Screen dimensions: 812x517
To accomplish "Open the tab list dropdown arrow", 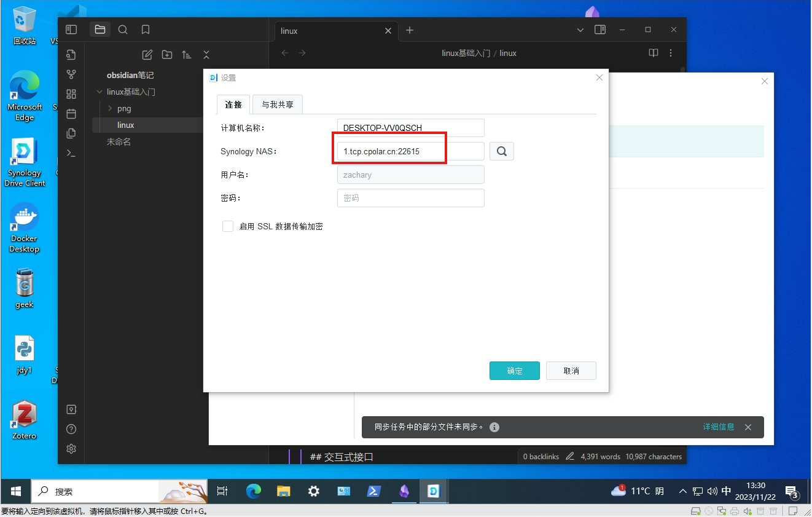I will [580, 30].
